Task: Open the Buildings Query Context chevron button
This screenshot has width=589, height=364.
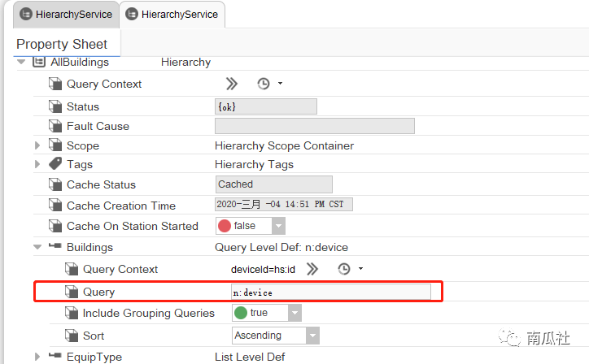Action: pyautogui.click(x=312, y=269)
